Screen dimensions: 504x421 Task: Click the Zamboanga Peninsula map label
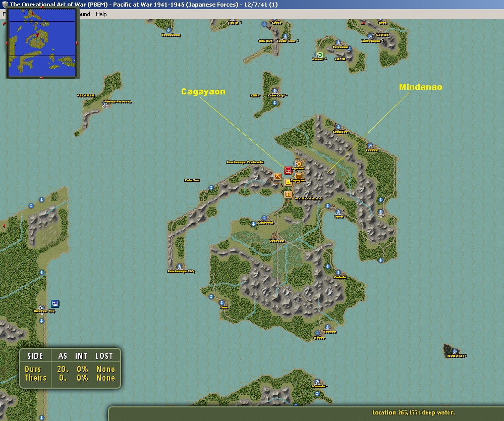click(x=245, y=162)
